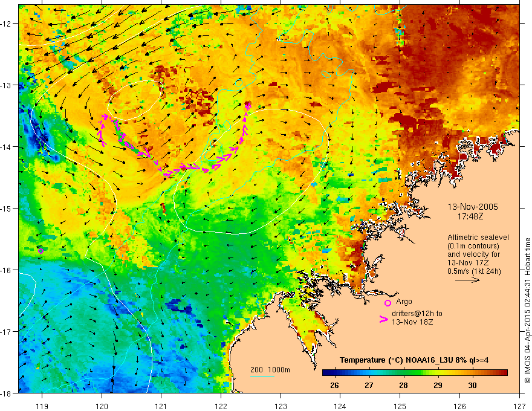Click the 127 longitude axis label
The height and width of the screenshot is (411, 532).
519,406
